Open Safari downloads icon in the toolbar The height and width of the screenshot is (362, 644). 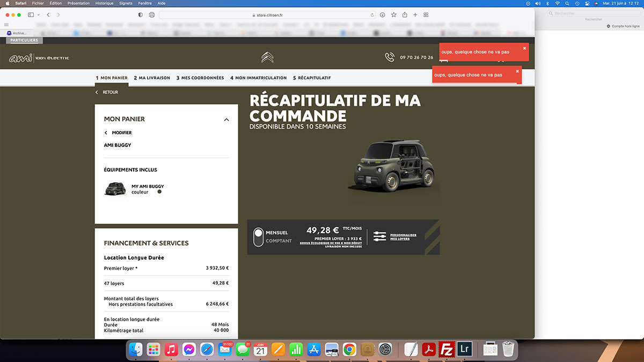point(383,15)
